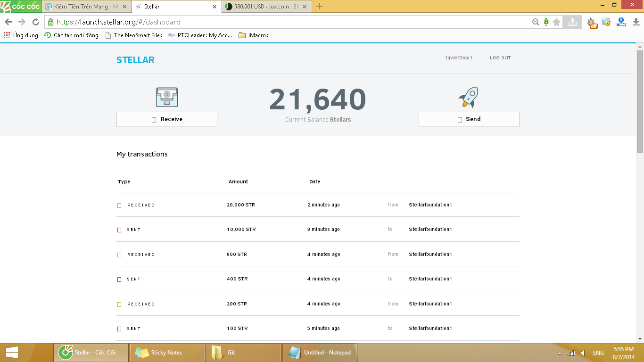
Task: Switch to the 580.001 USD Justcoin tab
Action: click(266, 7)
